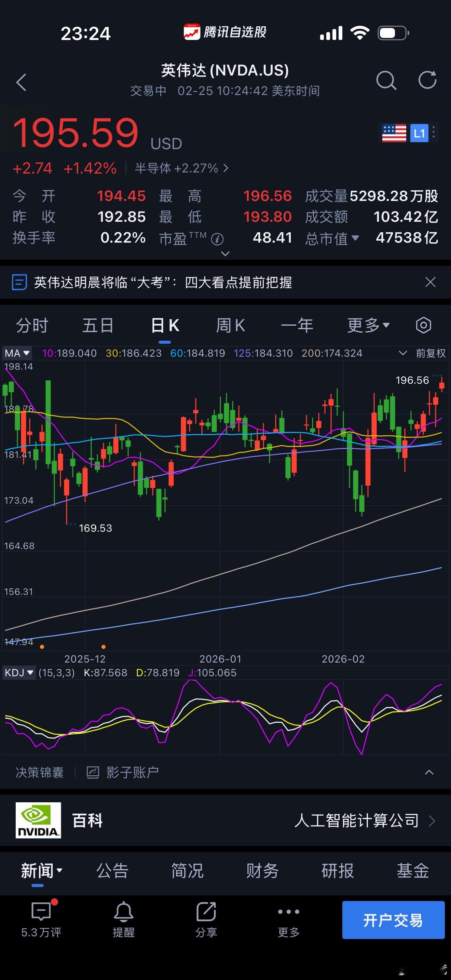Refresh quote with circular arrow icon

point(427,80)
